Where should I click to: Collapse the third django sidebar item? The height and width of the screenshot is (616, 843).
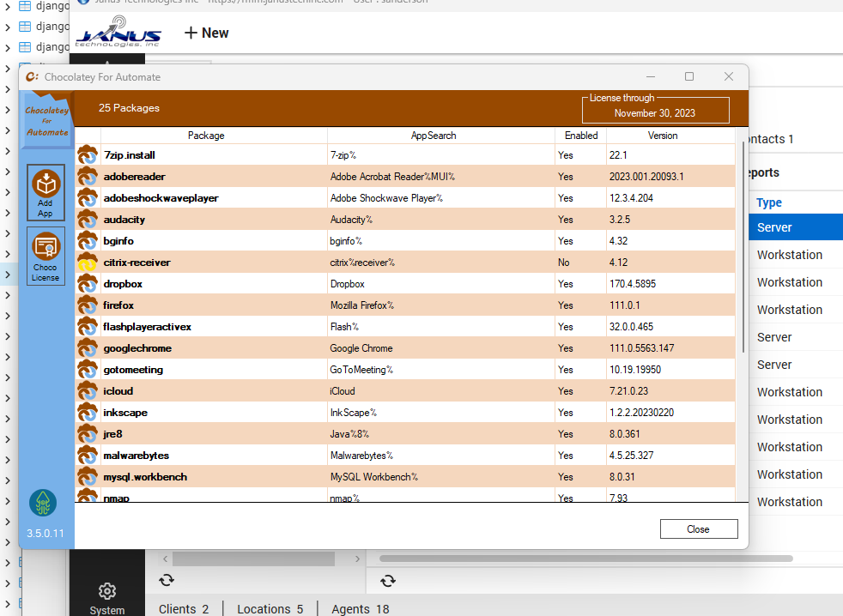click(7, 46)
